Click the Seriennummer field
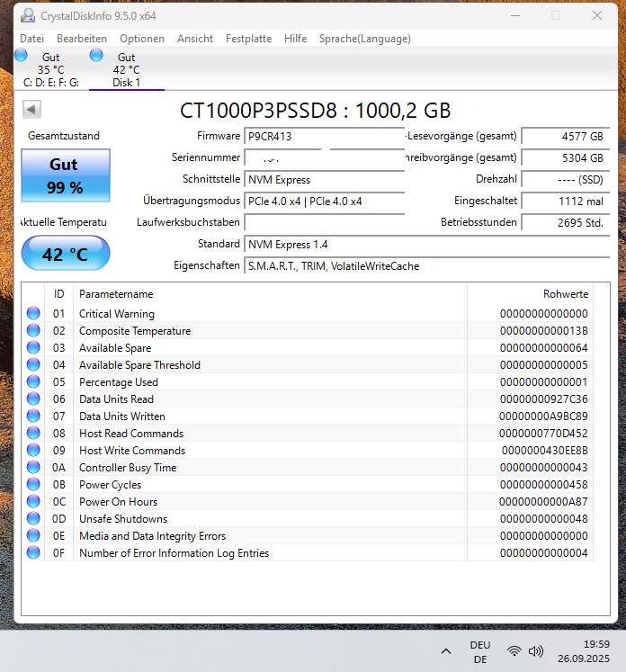 point(325,157)
